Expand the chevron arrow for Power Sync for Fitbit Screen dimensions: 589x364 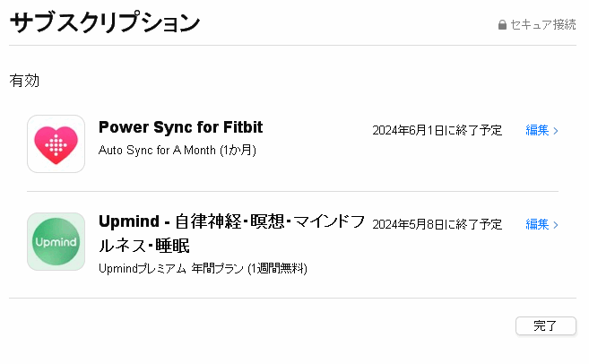tap(557, 131)
